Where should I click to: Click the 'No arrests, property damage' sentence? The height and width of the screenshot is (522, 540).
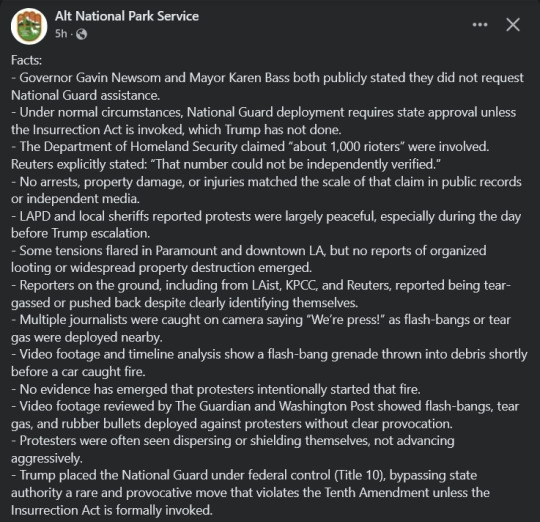click(266, 190)
